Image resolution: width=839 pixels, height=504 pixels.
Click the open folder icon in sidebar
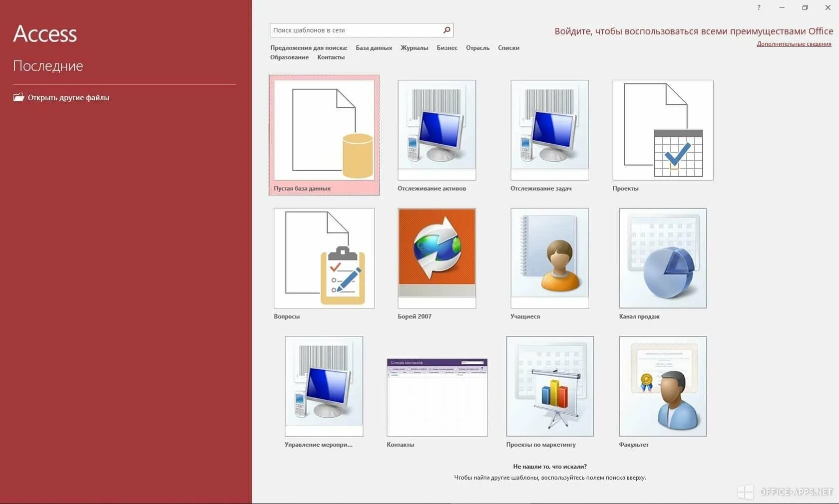pyautogui.click(x=18, y=97)
